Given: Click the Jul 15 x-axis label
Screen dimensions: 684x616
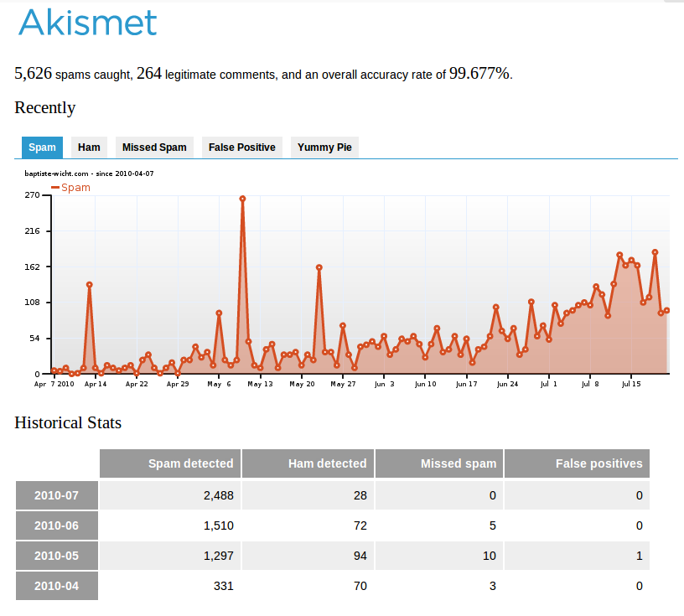Looking at the screenshot, I should pos(631,384).
